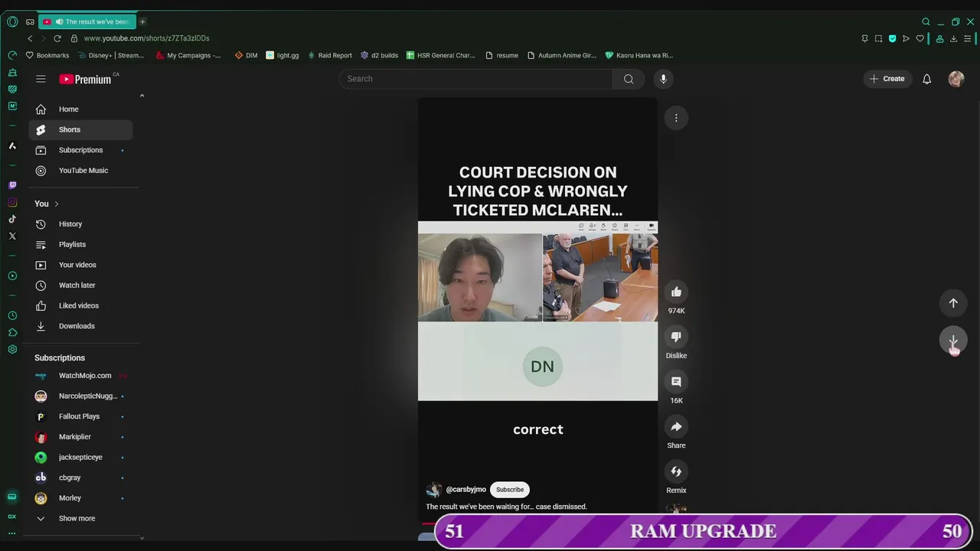This screenshot has height=551, width=980.
Task: Submit search with magnifier button
Action: pos(629,79)
